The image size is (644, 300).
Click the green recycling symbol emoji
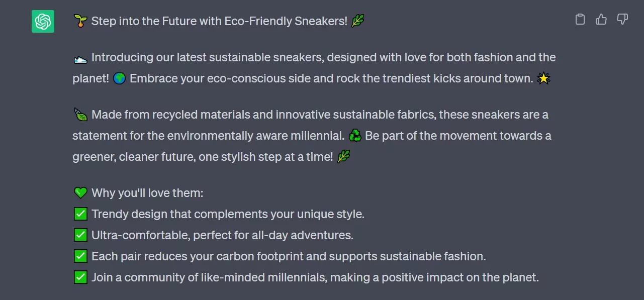coord(354,136)
